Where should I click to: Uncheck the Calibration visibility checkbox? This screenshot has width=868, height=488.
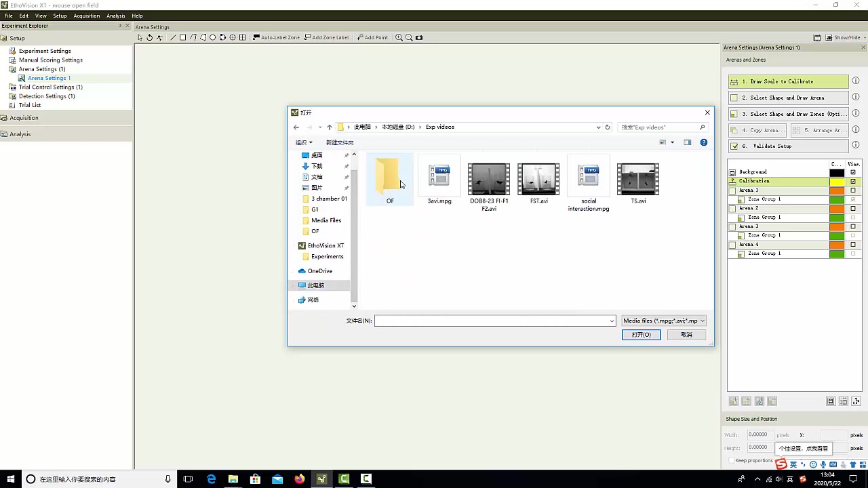tap(853, 181)
